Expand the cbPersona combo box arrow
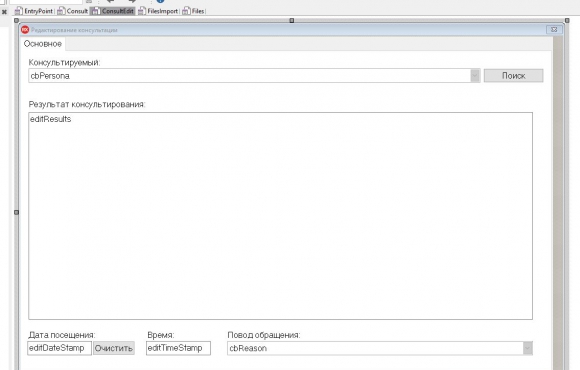The height and width of the screenshot is (370, 580). pyautogui.click(x=475, y=75)
